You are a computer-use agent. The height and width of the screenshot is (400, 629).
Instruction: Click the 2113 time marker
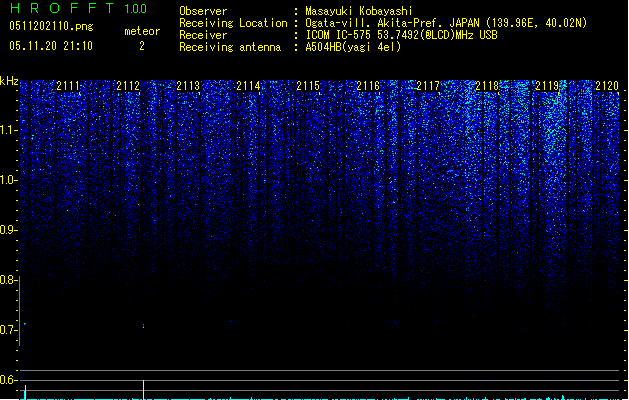click(x=188, y=86)
